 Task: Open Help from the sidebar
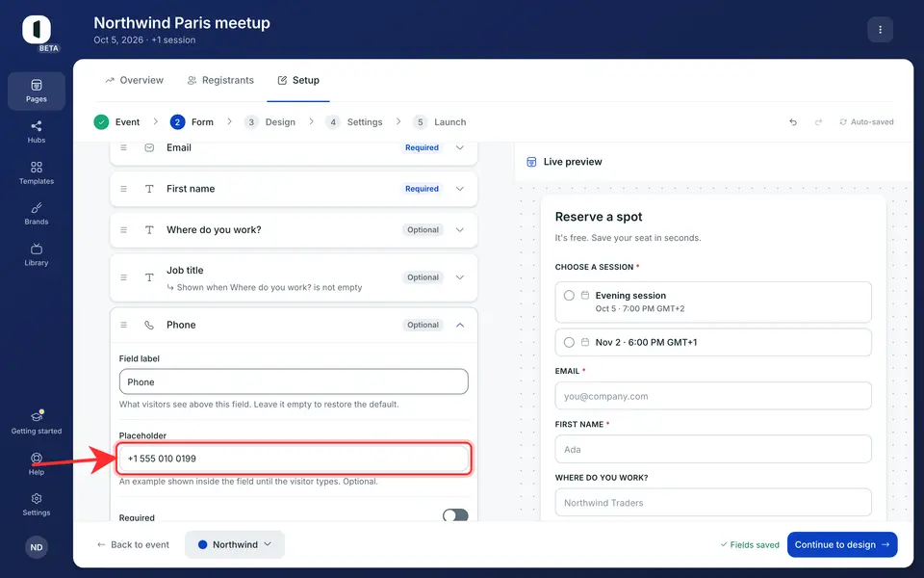click(x=37, y=464)
